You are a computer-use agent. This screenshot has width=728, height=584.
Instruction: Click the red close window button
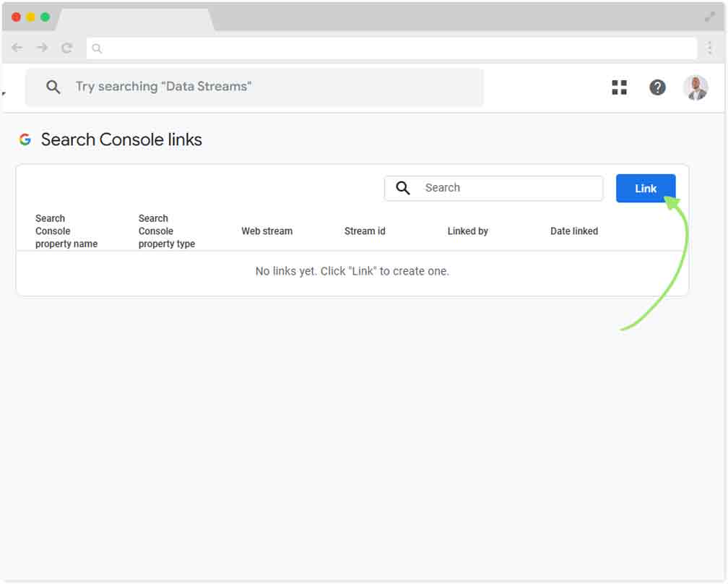(16, 17)
